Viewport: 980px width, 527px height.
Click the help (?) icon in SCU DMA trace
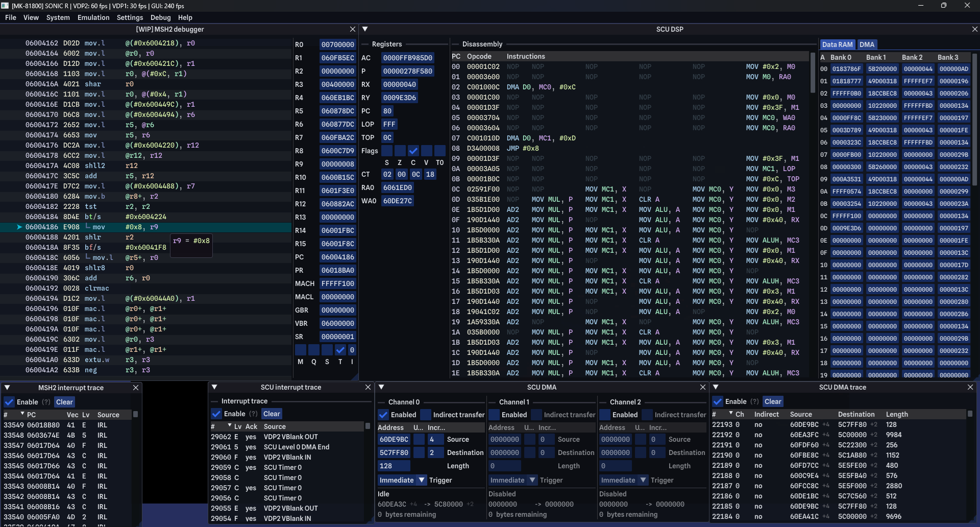point(754,402)
